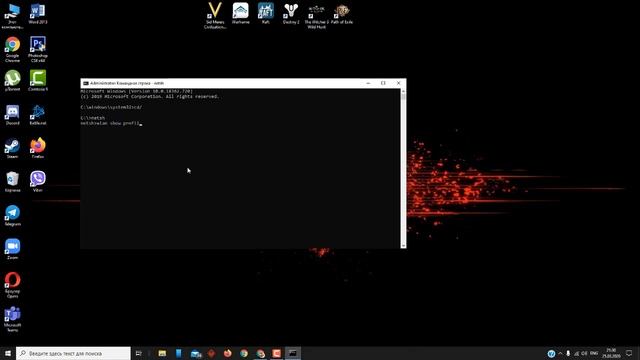Select the Recycle Bin icon
The image size is (640, 360).
pyautogui.click(x=12, y=182)
